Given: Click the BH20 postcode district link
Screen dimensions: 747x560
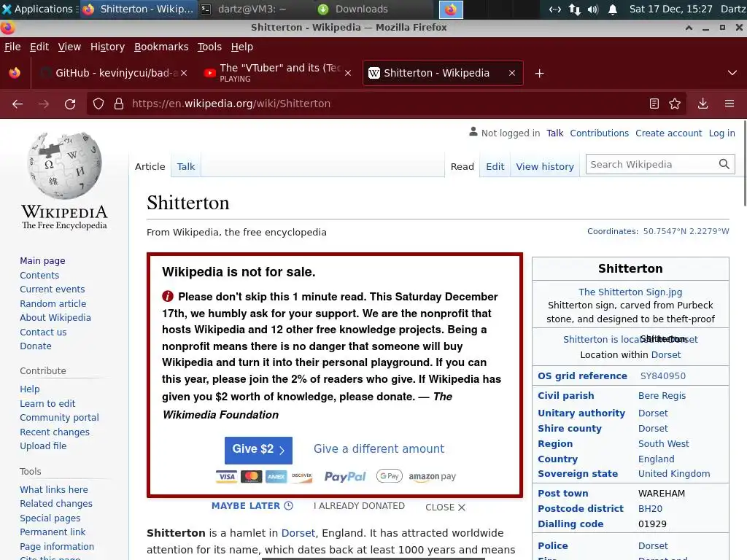Looking at the screenshot, I should coord(650,508).
